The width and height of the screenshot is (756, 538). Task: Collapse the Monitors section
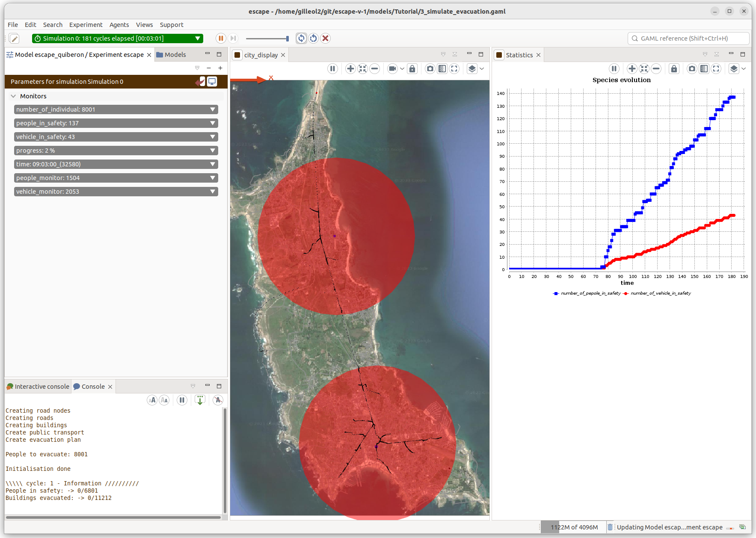[13, 96]
